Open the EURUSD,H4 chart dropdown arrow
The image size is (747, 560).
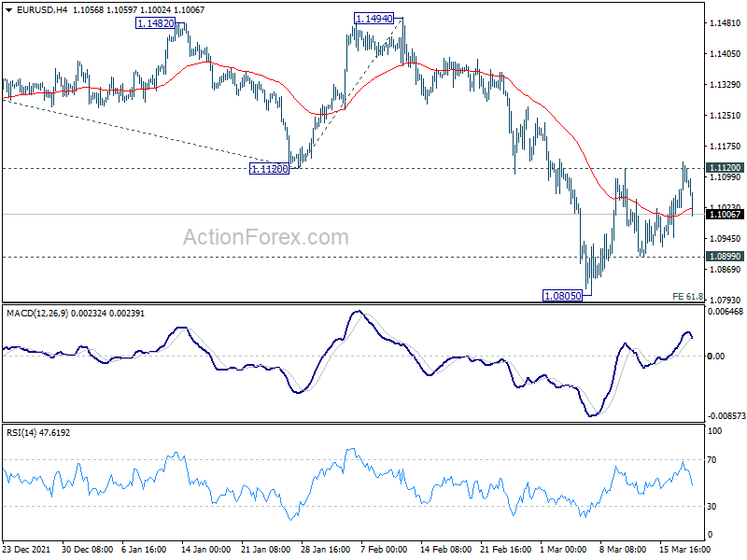pos(8,10)
